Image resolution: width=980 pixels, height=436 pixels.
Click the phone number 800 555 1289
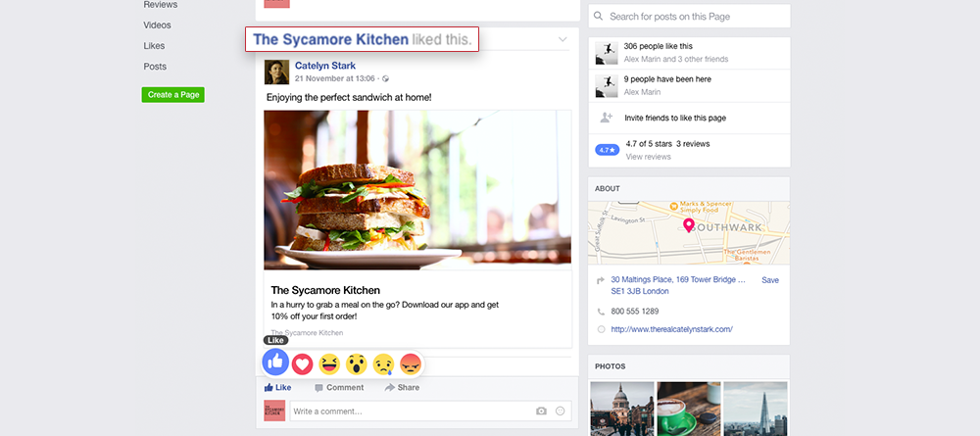634,311
